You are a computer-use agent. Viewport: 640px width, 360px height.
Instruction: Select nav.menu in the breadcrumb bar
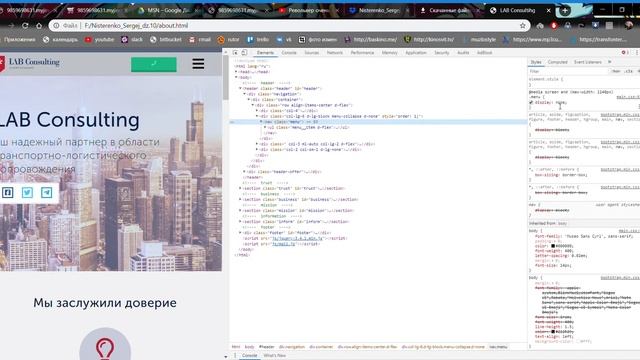pyautogui.click(x=498, y=347)
